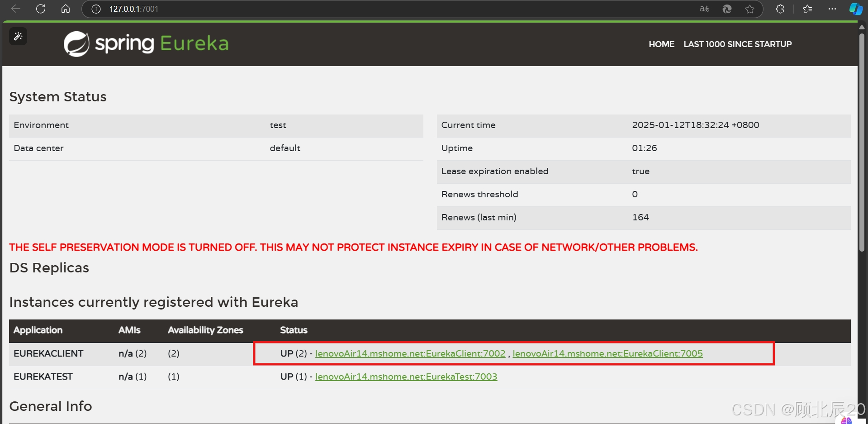Select the System Status heading

58,96
